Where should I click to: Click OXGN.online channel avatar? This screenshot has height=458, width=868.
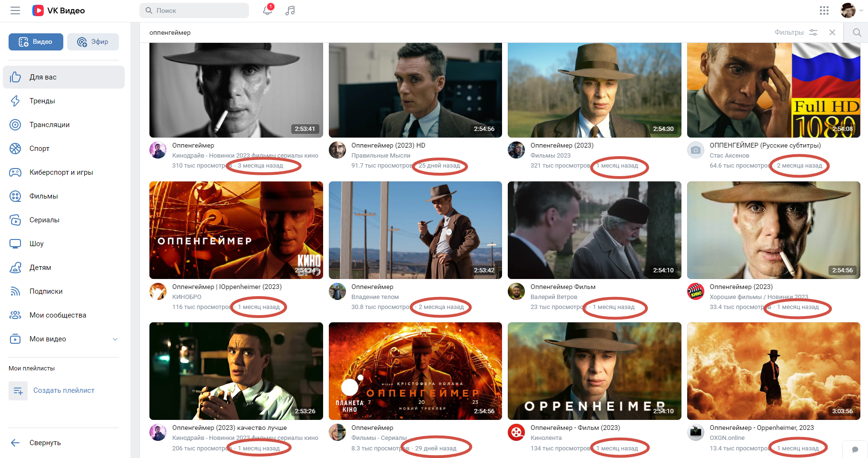696,432
